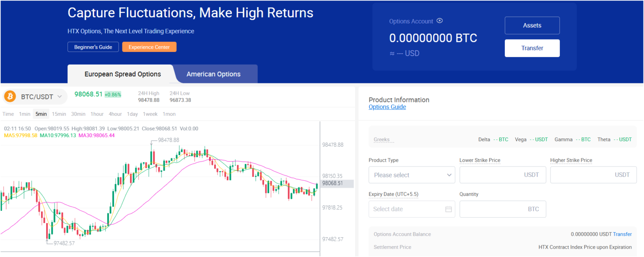Image resolution: width=644 pixels, height=257 pixels.
Task: Click the MA30:98065.44 indicator label
Action: coord(96,135)
